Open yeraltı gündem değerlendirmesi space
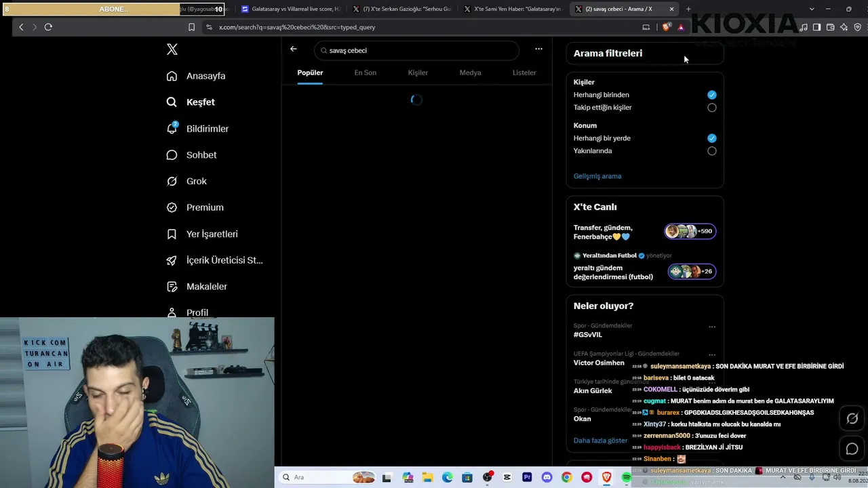The width and height of the screenshot is (868, 488). 645,267
